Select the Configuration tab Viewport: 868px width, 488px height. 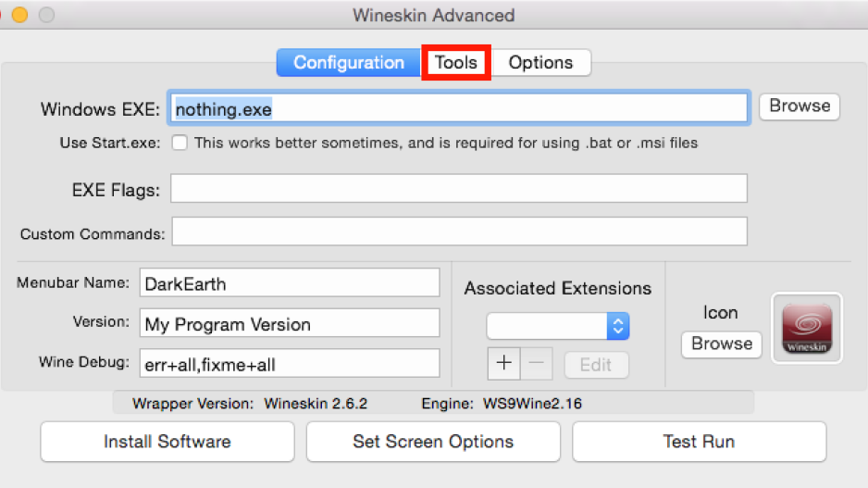(349, 63)
